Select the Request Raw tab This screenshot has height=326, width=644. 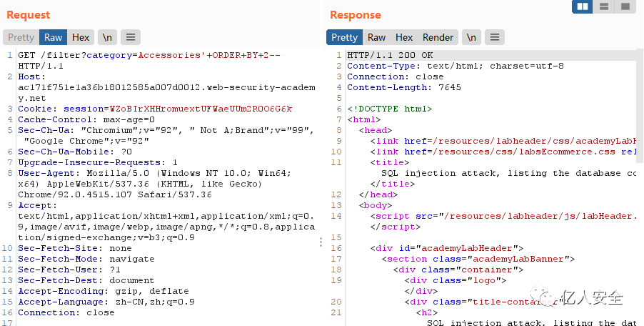click(53, 37)
